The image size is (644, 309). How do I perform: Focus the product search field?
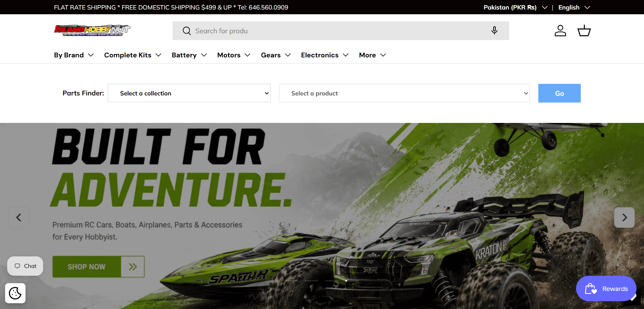point(341,31)
